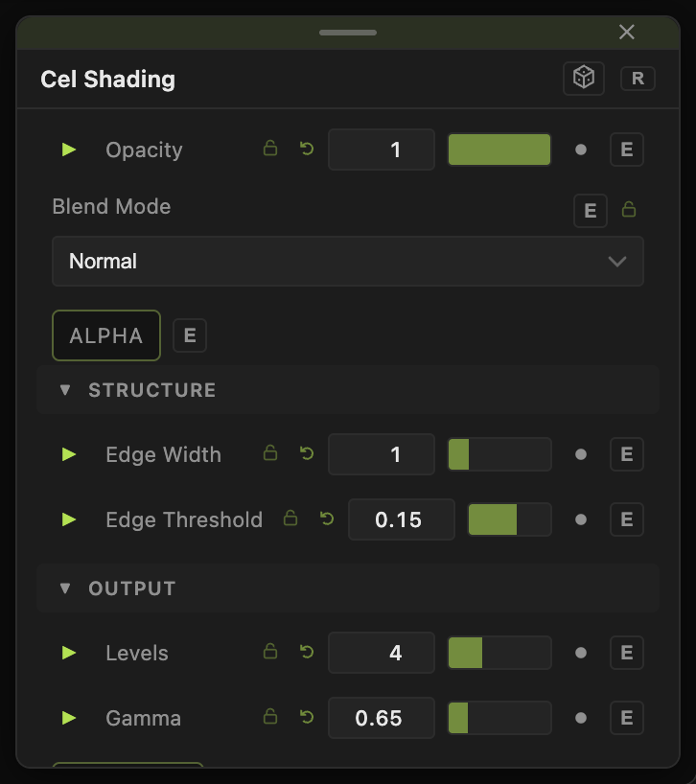Click the Edge Width slider bar
Image resolution: width=696 pixels, height=784 pixels.
[499, 454]
